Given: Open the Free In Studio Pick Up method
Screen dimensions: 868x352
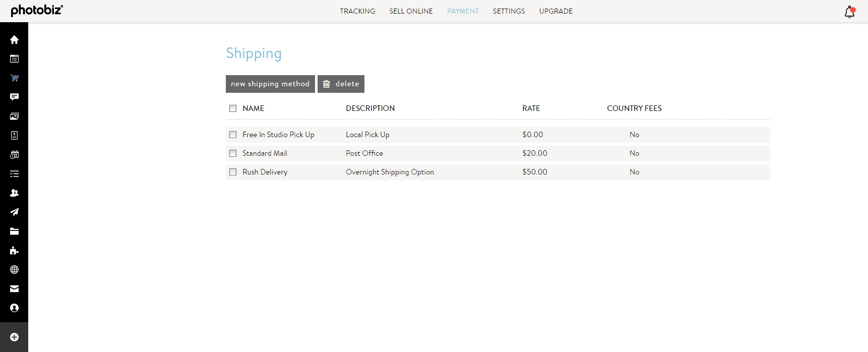Looking at the screenshot, I should click(278, 135).
